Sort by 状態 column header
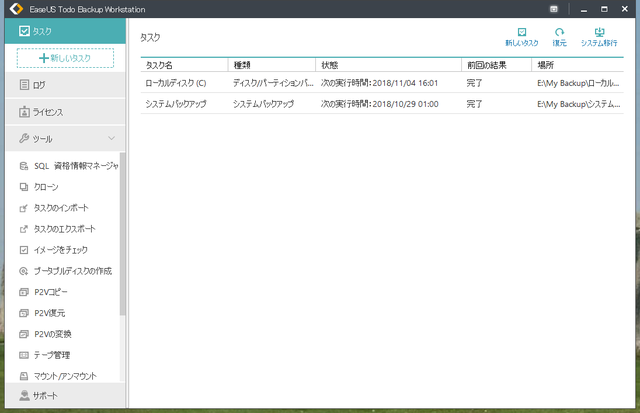The height and width of the screenshot is (413, 640). (x=389, y=65)
